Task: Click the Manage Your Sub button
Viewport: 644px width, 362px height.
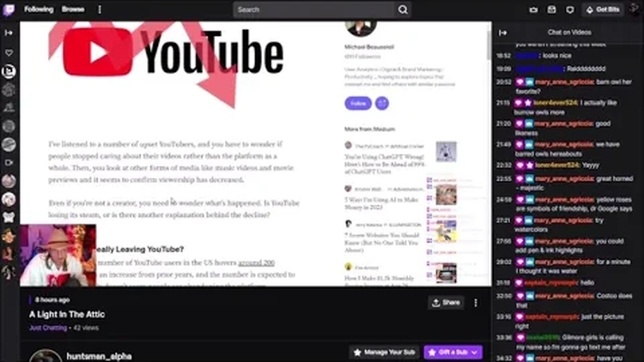Action: [385, 352]
